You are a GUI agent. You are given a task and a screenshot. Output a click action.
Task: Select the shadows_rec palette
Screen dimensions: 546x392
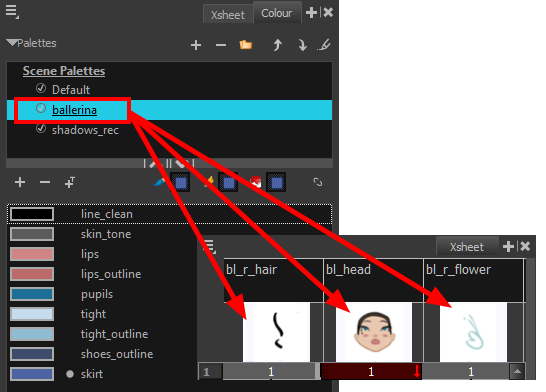click(85, 130)
